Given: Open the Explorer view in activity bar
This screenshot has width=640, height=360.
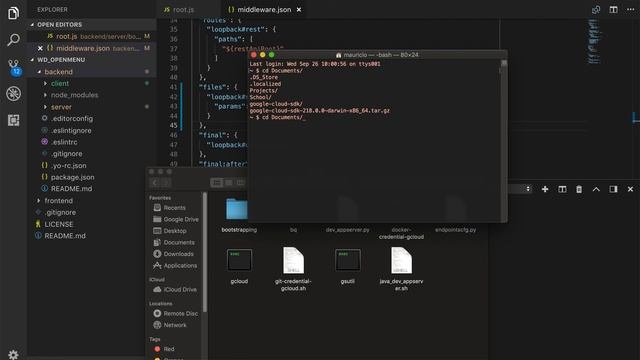Looking at the screenshot, I should 13,13.
